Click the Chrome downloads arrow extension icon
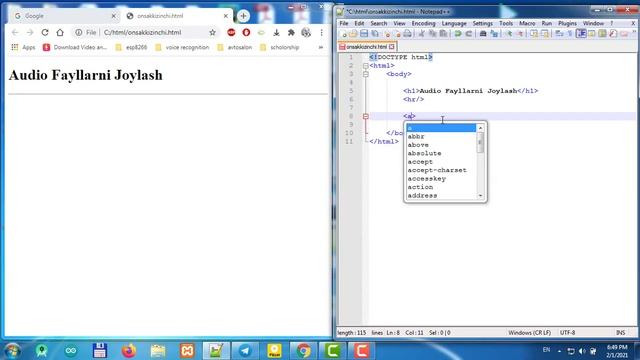The width and height of the screenshot is (640, 360). (x=276, y=32)
